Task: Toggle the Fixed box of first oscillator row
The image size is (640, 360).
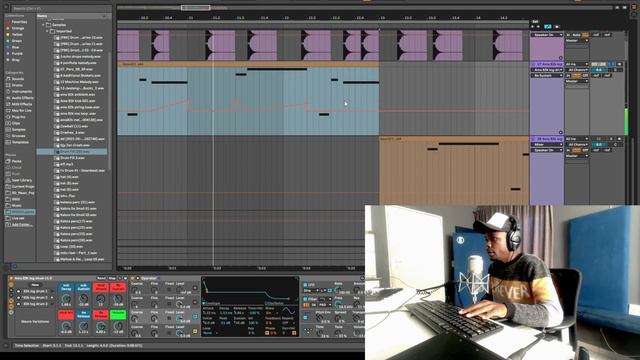Action: (169, 290)
